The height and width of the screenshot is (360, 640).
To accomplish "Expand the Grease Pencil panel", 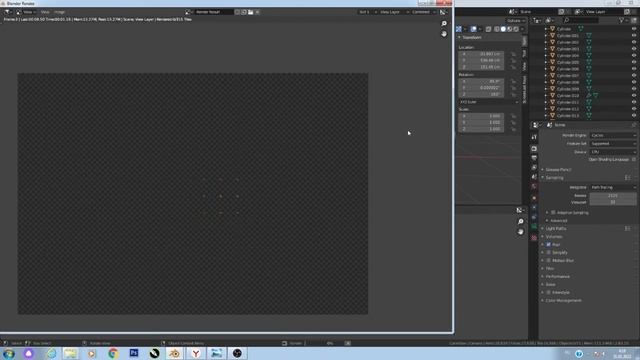I will [558, 170].
